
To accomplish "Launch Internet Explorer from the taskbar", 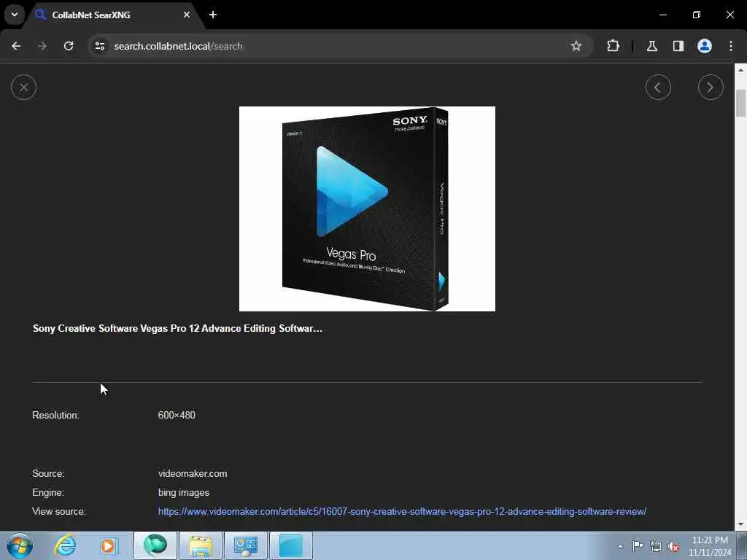I will coord(65,545).
